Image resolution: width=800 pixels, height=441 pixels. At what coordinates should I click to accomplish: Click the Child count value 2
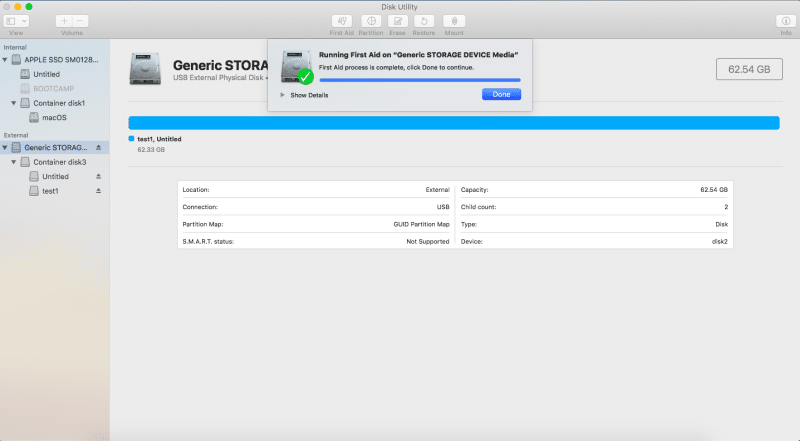tap(726, 207)
